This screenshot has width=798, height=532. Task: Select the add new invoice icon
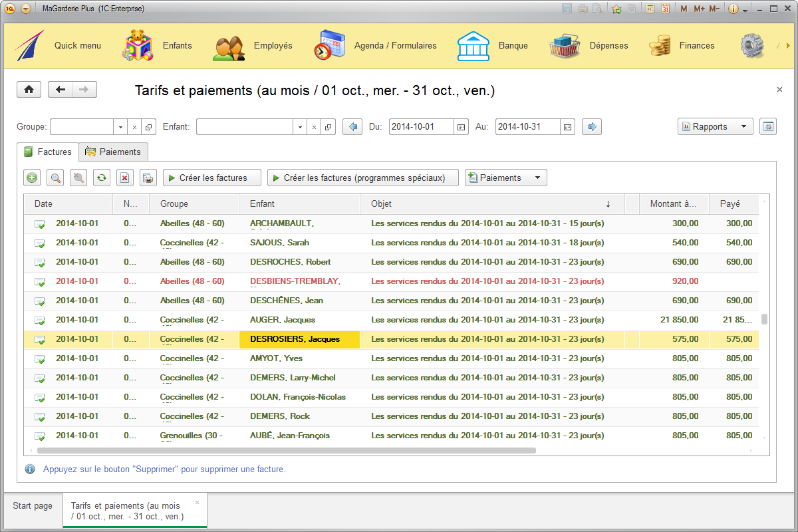31,178
